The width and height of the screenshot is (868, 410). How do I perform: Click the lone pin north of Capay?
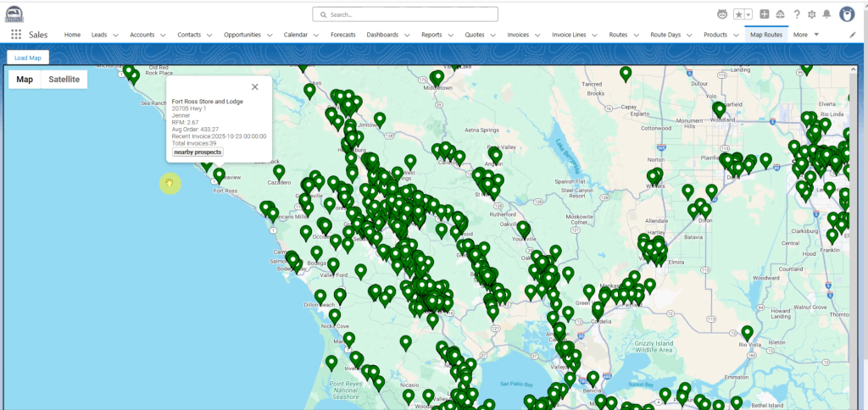pyautogui.click(x=626, y=74)
